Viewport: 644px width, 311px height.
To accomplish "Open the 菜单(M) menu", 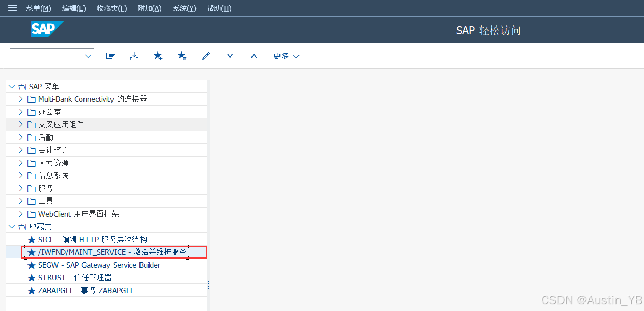I will pyautogui.click(x=39, y=8).
